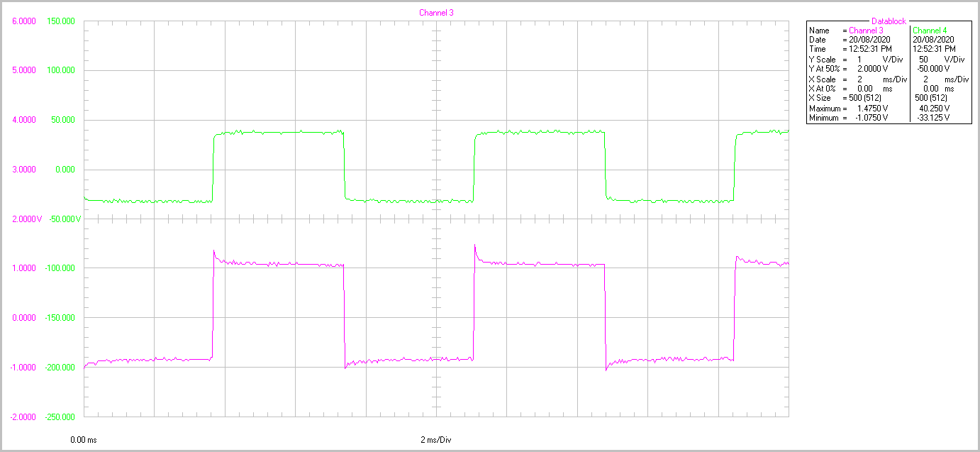
Task: Click the green 100.000 Y-axis label
Action: point(61,70)
